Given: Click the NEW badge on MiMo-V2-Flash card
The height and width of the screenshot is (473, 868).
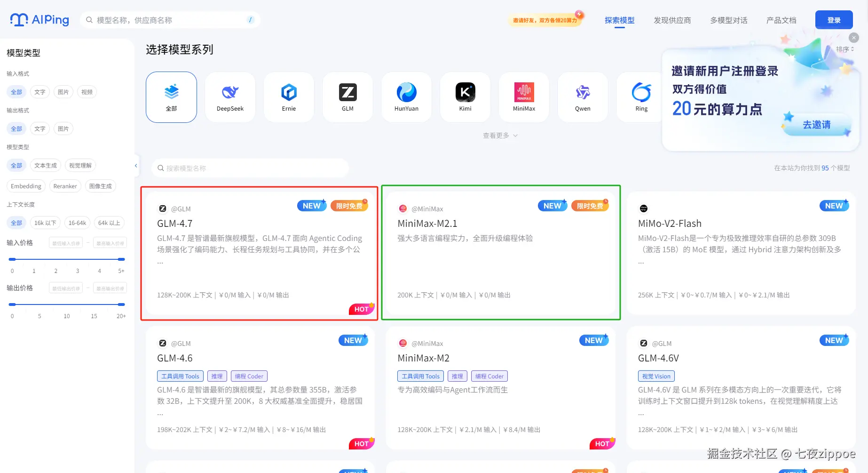Looking at the screenshot, I should point(834,206).
